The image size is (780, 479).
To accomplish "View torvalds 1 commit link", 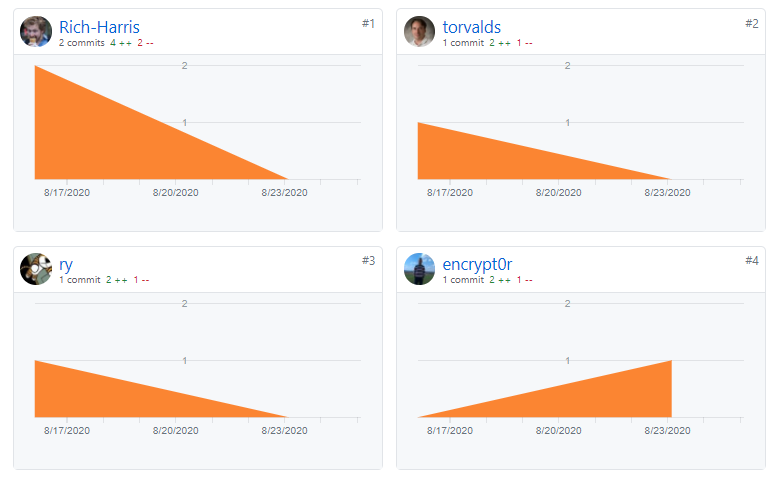I will pyautogui.click(x=463, y=43).
